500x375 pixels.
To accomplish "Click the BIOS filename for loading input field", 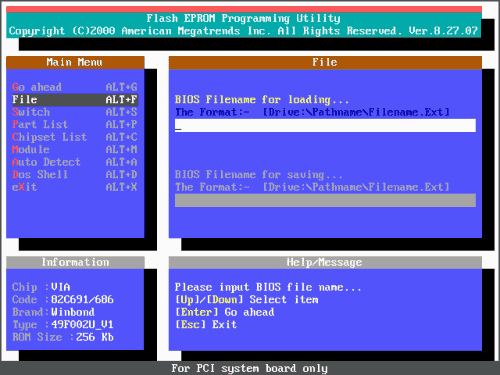I will point(325,125).
